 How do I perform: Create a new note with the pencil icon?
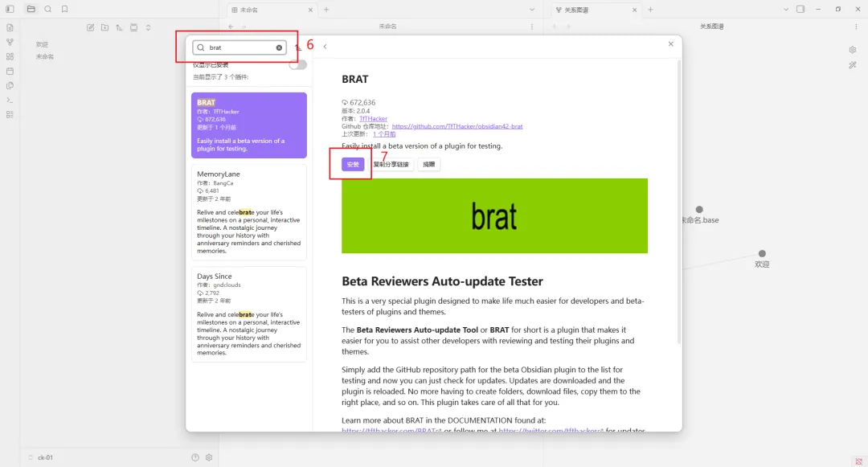pos(90,27)
